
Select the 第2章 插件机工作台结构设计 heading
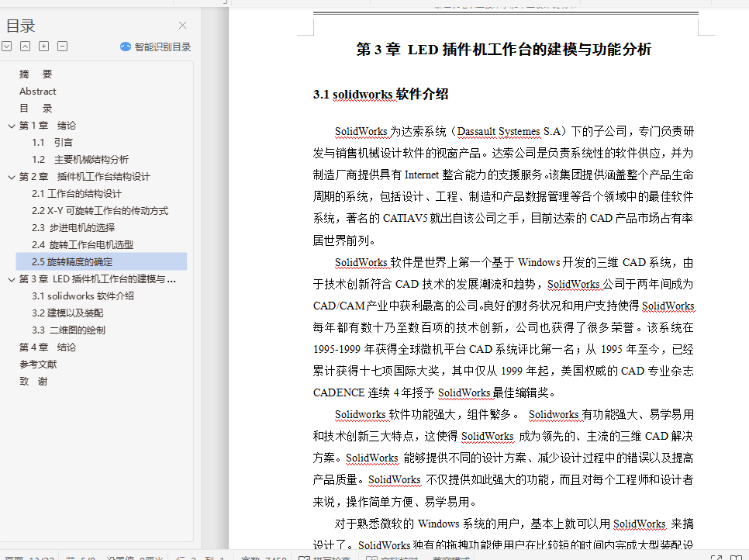coord(85,177)
